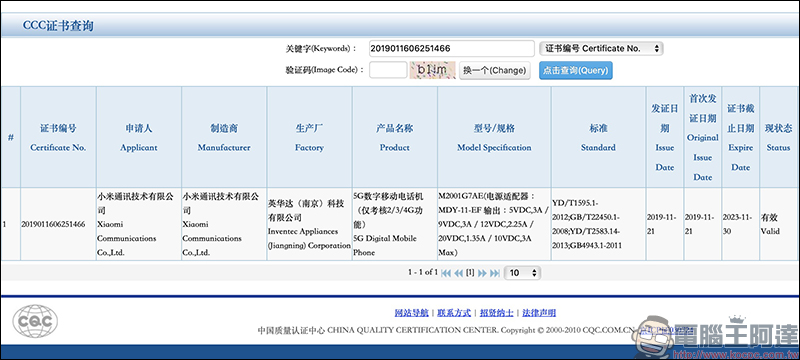Go to previous page of results
Viewport: 800px width, 360px height.
pos(459,273)
